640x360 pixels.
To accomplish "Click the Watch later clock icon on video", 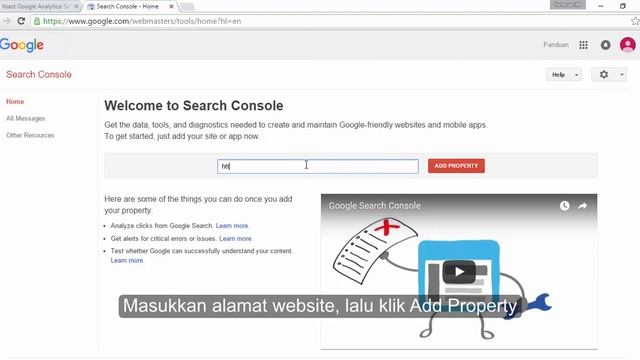I will (564, 206).
